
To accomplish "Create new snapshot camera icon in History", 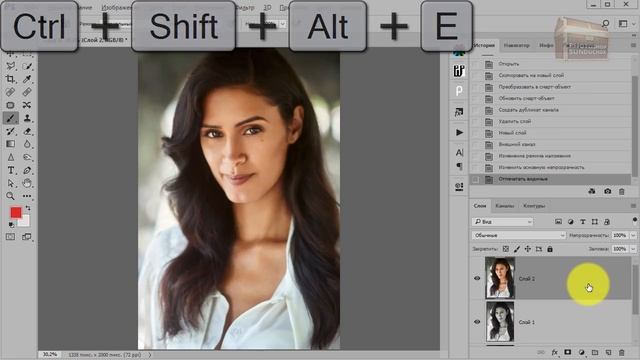I will point(607,191).
